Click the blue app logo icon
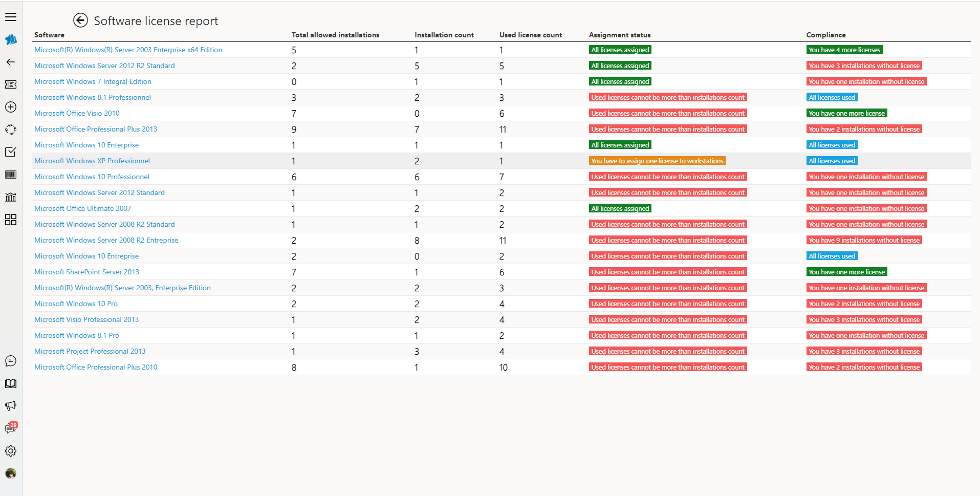Screen dimensions: 980x496 (x=11, y=39)
